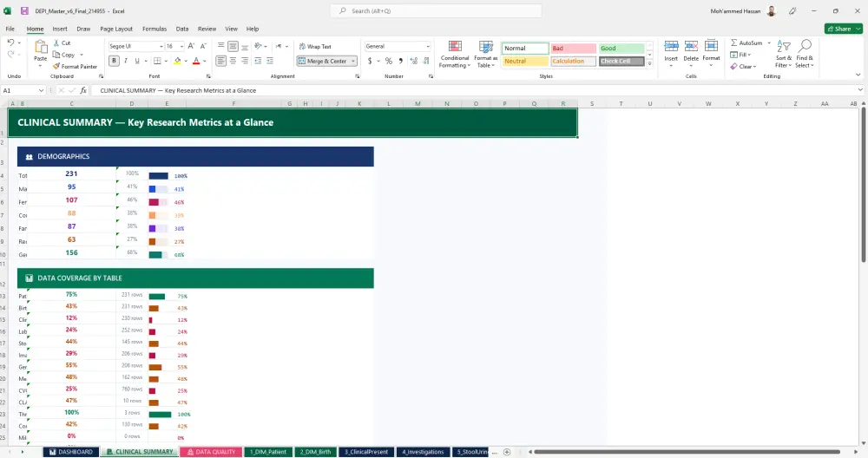Click the Share button

(843, 29)
